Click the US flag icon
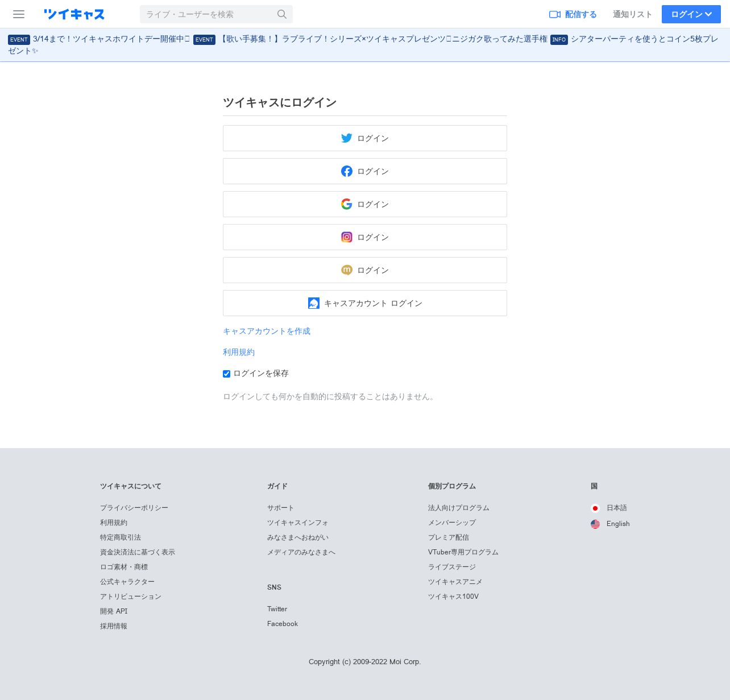The width and height of the screenshot is (730, 700). coord(595,524)
